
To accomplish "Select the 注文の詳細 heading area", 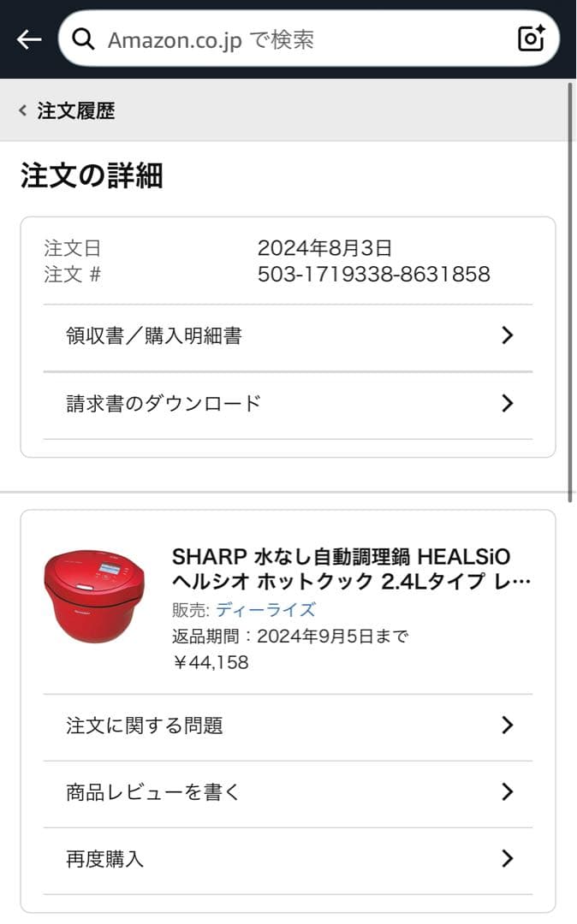I will [94, 175].
